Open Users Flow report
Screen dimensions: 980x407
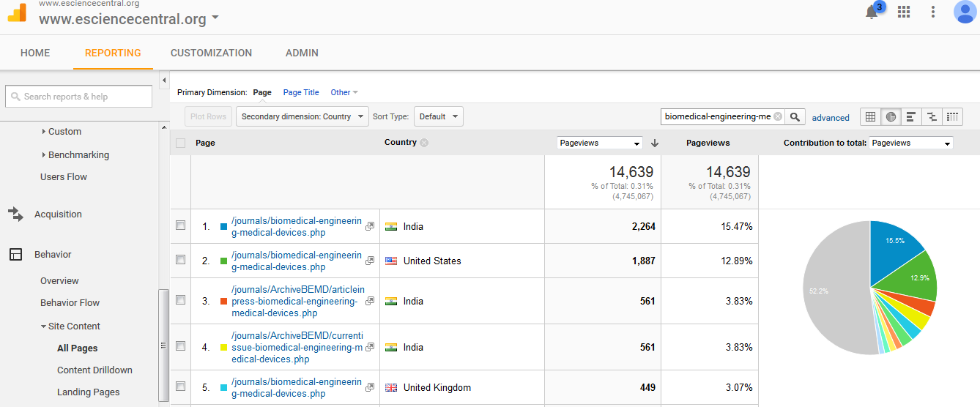[64, 177]
